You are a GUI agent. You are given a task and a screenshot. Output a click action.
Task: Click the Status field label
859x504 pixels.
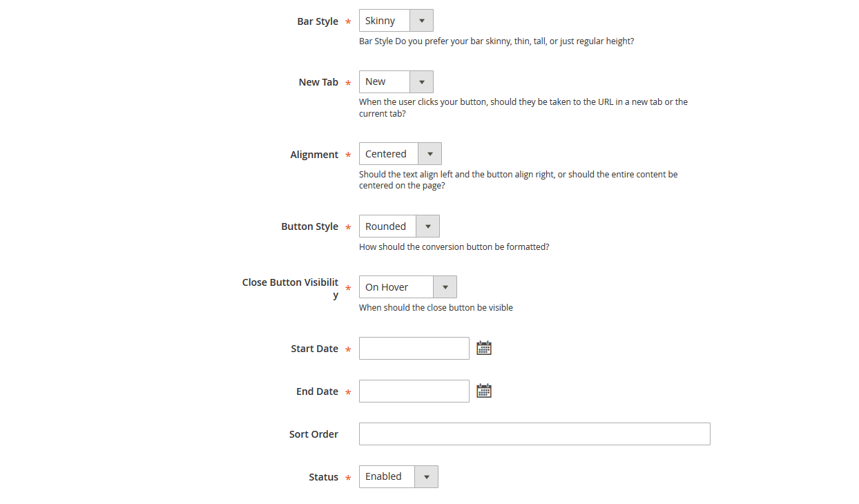pyautogui.click(x=323, y=477)
